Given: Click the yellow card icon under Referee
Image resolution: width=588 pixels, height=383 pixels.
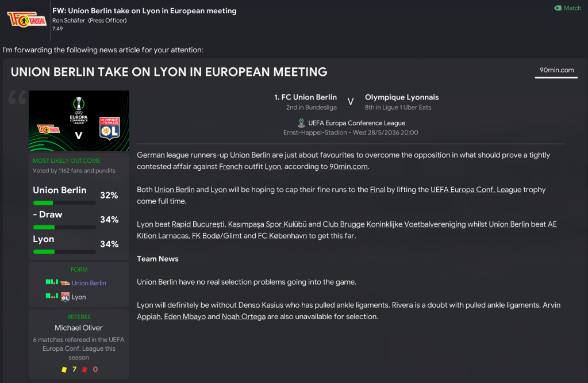Looking at the screenshot, I should click(x=64, y=369).
